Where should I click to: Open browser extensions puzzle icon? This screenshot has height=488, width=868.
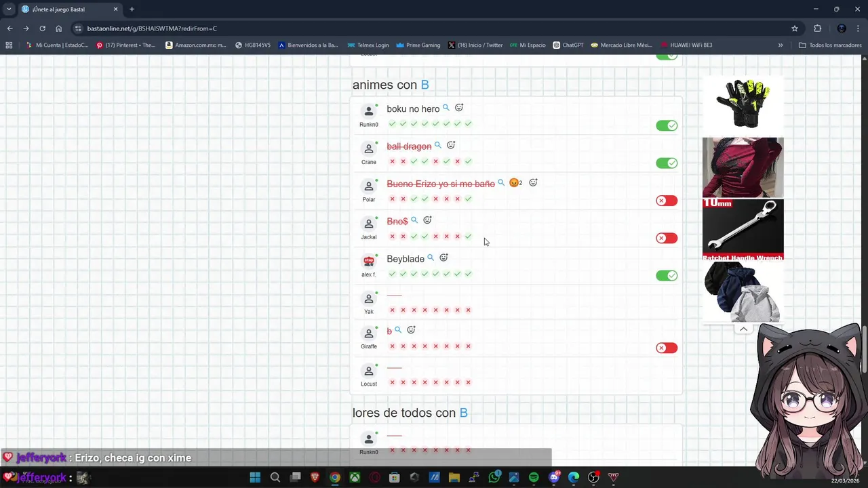(817, 28)
